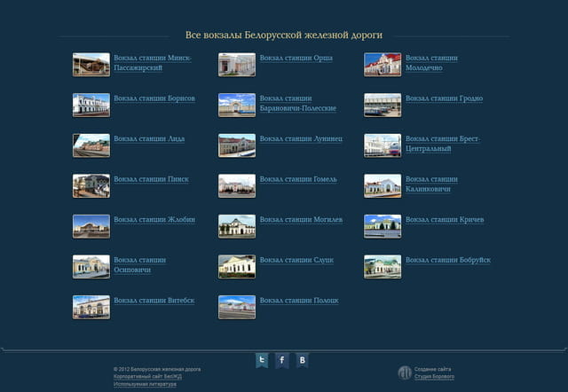Image resolution: width=568 pixels, height=392 pixels.
Task: Open link Вокзал станции Гродно
Action: point(444,98)
